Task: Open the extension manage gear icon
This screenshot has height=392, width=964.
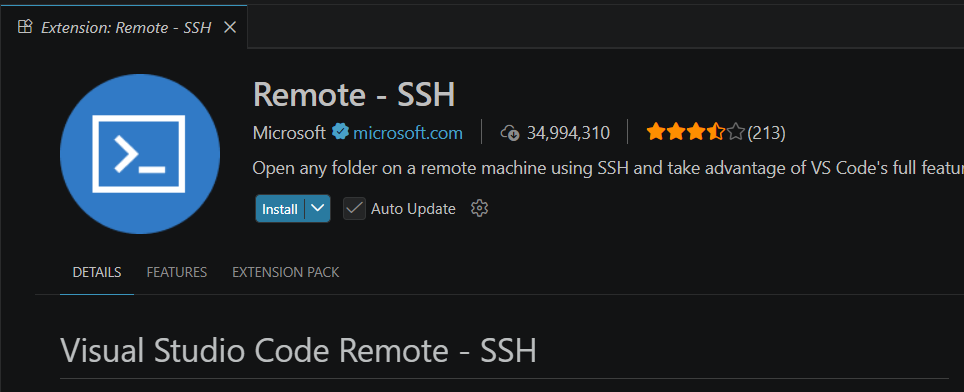Action: click(x=479, y=209)
